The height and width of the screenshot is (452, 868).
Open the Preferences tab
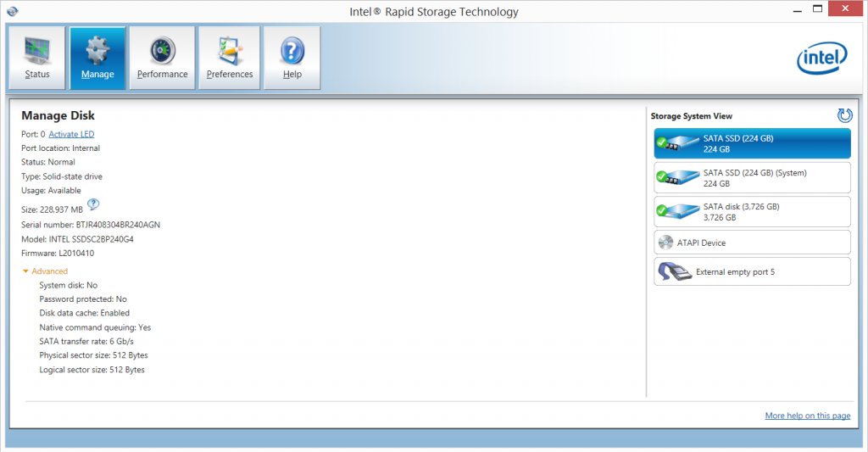230,58
